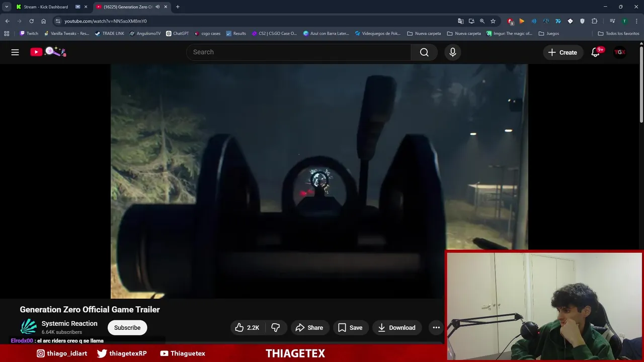The height and width of the screenshot is (362, 644).
Task: Click the Generation Zero Official Game Trailer title
Action: tap(90, 310)
